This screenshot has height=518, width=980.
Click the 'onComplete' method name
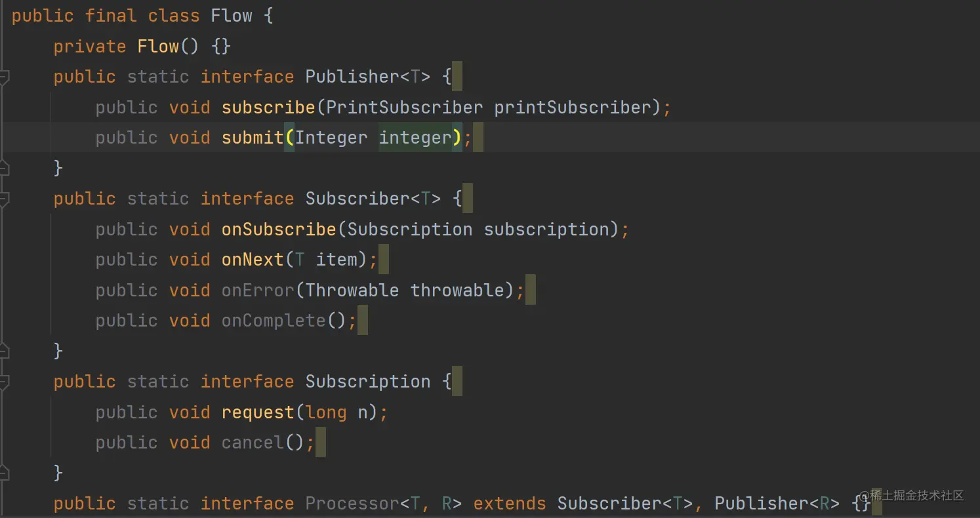pyautogui.click(x=274, y=321)
